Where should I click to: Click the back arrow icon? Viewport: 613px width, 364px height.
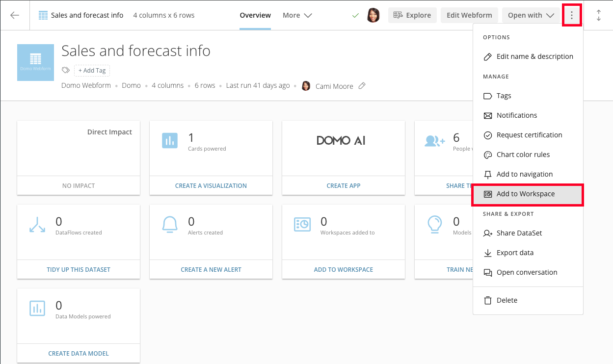[x=15, y=15]
